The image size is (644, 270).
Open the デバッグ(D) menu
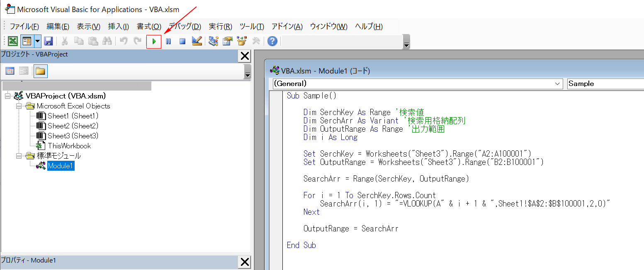tap(185, 27)
